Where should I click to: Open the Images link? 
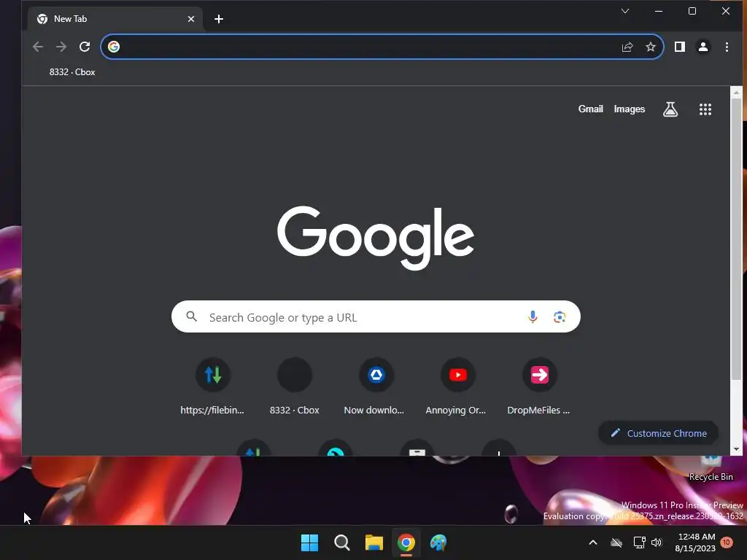(630, 109)
